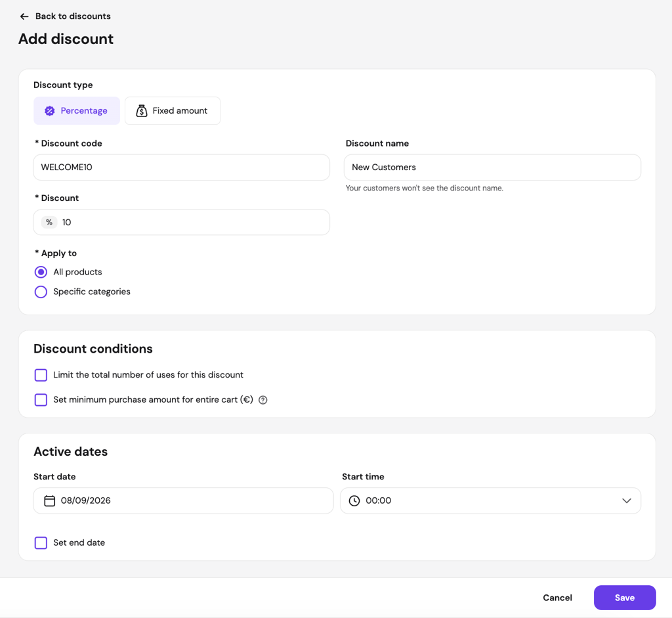Choose the Fixed amount discount type

tap(173, 110)
